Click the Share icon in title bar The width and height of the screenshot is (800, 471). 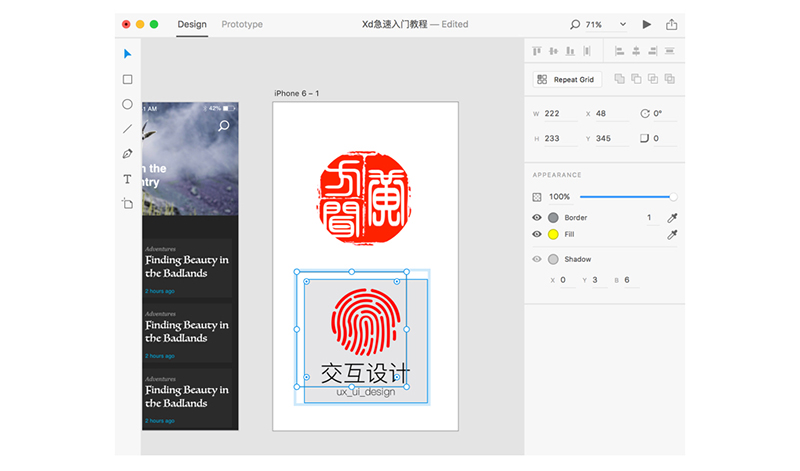pos(671,24)
